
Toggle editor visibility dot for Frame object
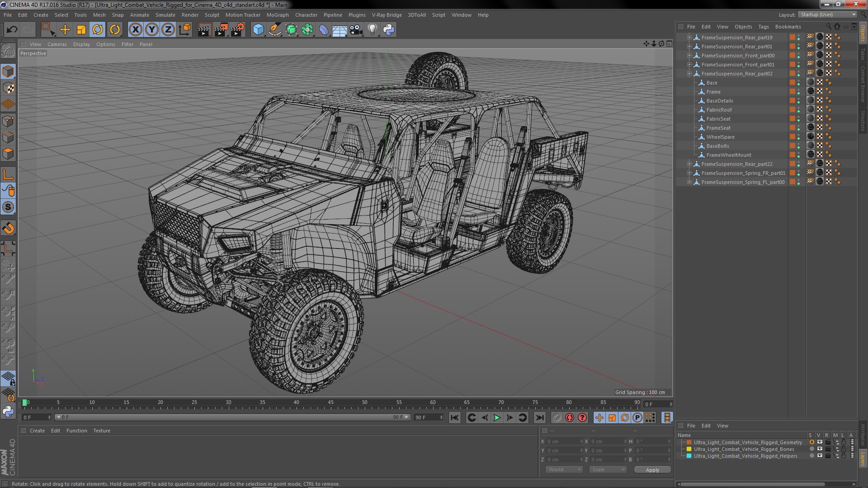[x=798, y=90]
